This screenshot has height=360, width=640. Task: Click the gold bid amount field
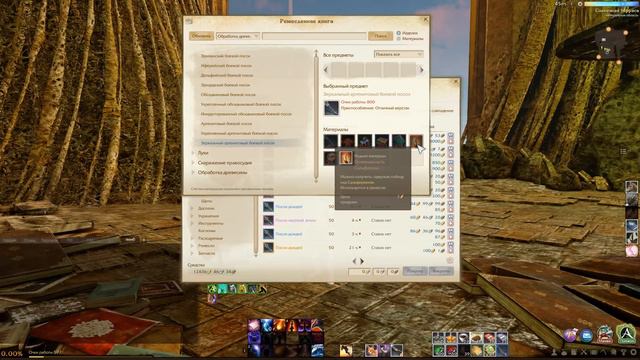[x=360, y=271]
